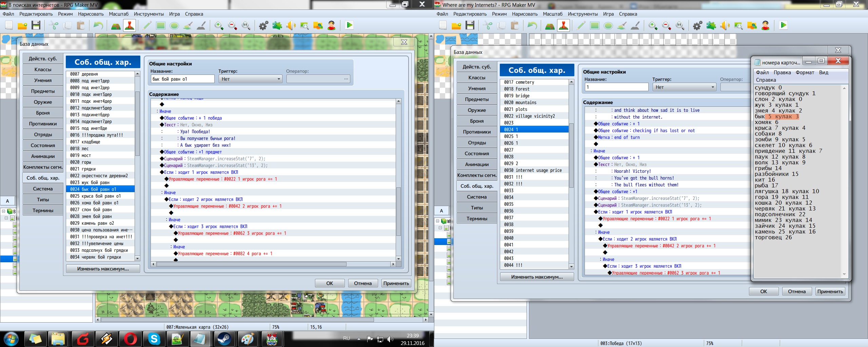Open Character Generator in right window toolbar
The height and width of the screenshot is (347, 868).
[x=765, y=25]
